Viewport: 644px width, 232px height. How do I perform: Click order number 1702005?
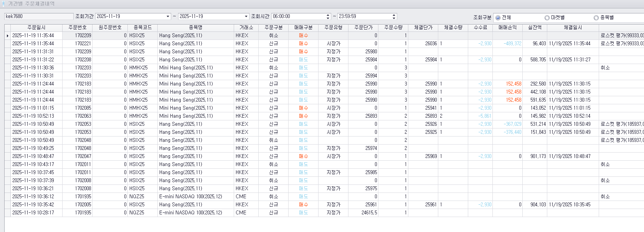(x=83, y=204)
